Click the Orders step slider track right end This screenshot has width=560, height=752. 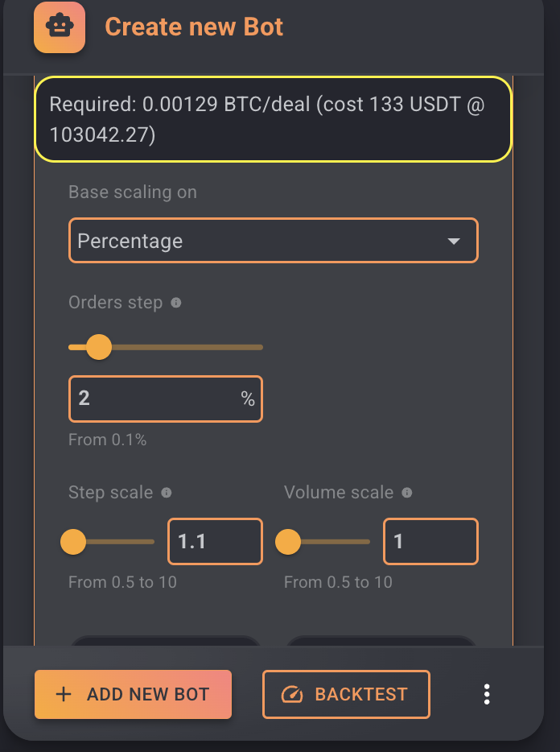click(259, 347)
